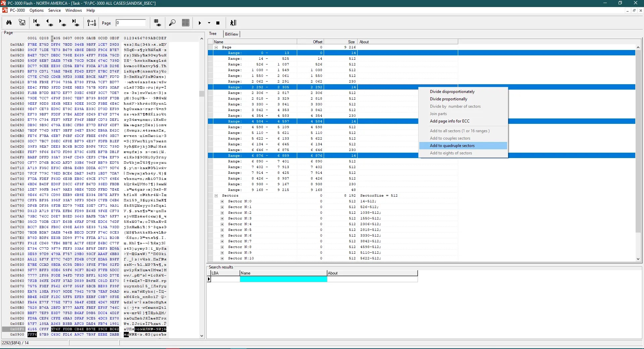644x349 pixels.
Task: Open the Service menu
Action: click(54, 10)
